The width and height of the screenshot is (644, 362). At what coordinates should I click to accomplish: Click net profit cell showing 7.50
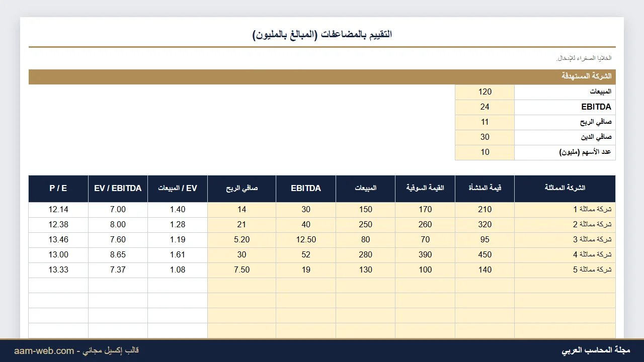242,270
